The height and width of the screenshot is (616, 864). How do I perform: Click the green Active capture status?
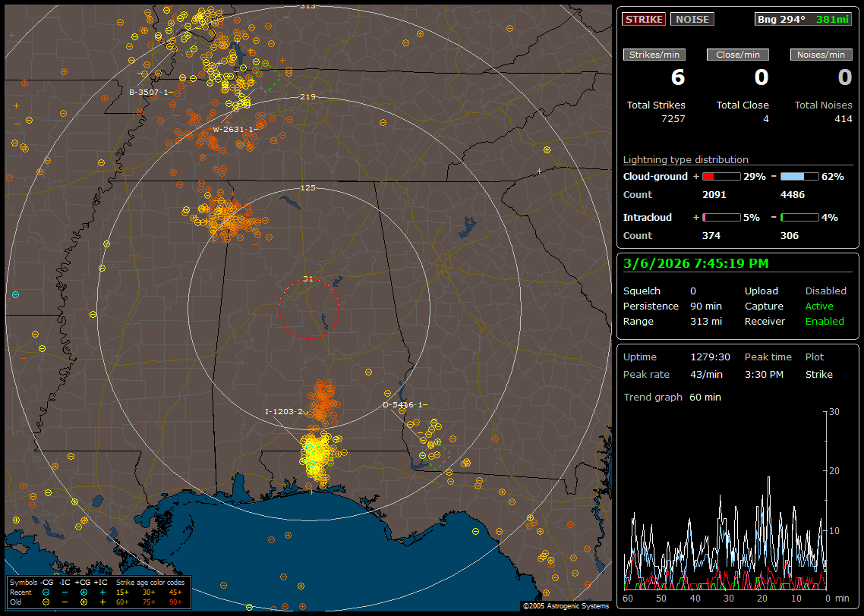tap(819, 306)
